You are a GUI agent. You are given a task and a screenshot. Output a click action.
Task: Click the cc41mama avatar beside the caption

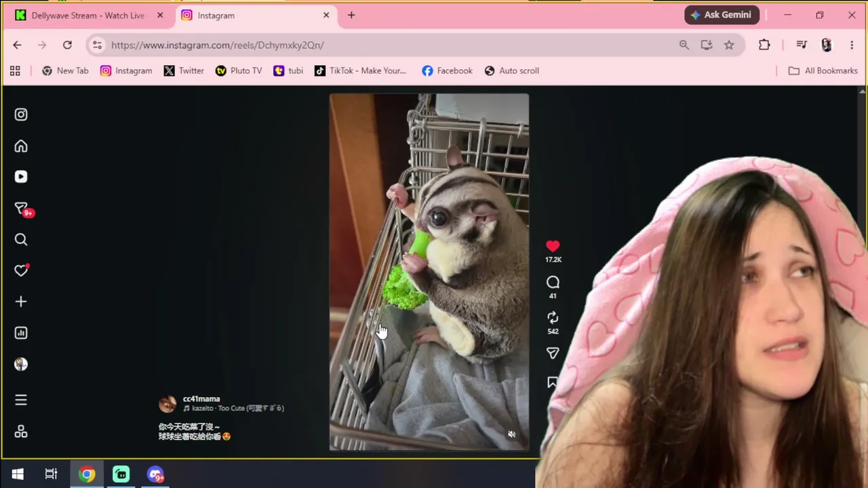coord(167,404)
